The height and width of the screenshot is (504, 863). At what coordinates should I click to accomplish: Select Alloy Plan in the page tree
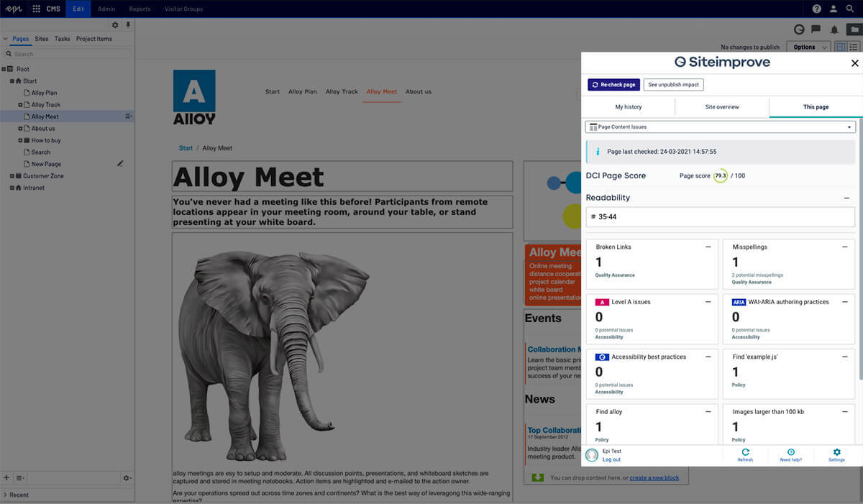point(44,93)
